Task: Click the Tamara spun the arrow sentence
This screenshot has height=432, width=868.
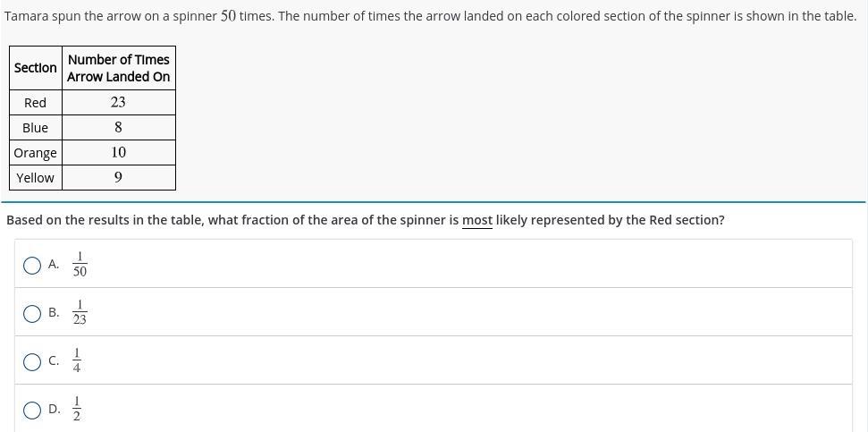Action: [430, 16]
